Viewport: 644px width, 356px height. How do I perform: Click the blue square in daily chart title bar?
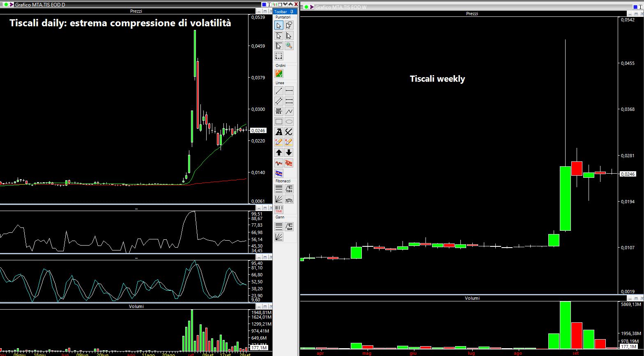(264, 5)
